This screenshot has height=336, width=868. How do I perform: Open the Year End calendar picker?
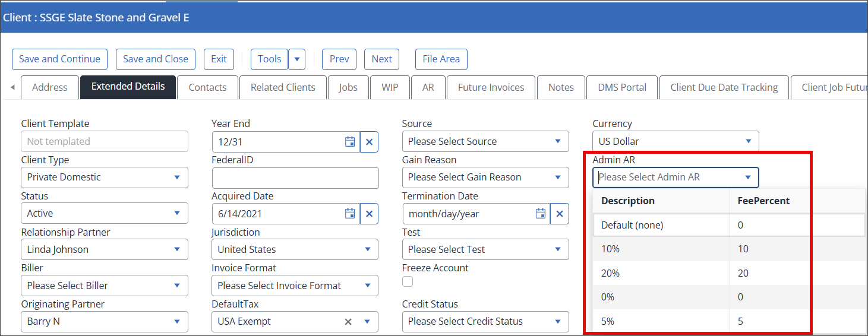click(x=350, y=142)
